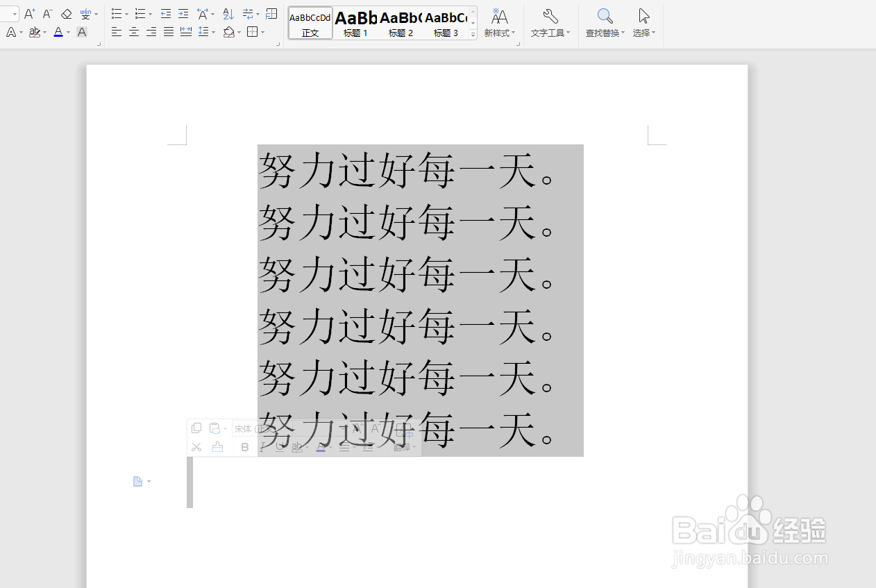The image size is (876, 588).
Task: Apply the blue font color in the ribbon
Action: point(58,32)
